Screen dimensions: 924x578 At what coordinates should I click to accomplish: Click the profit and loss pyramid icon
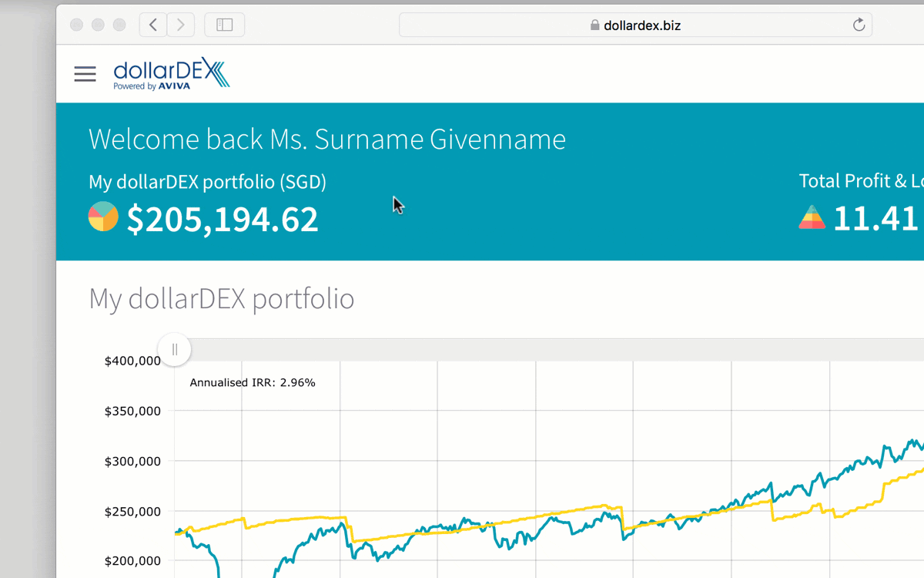(x=812, y=217)
